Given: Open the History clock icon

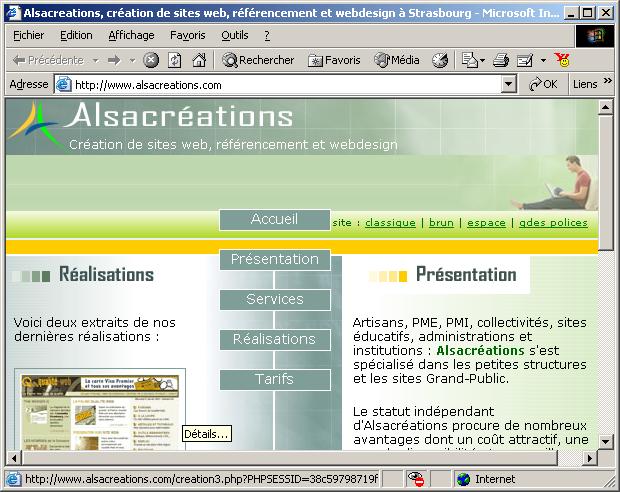Looking at the screenshot, I should [x=440, y=60].
